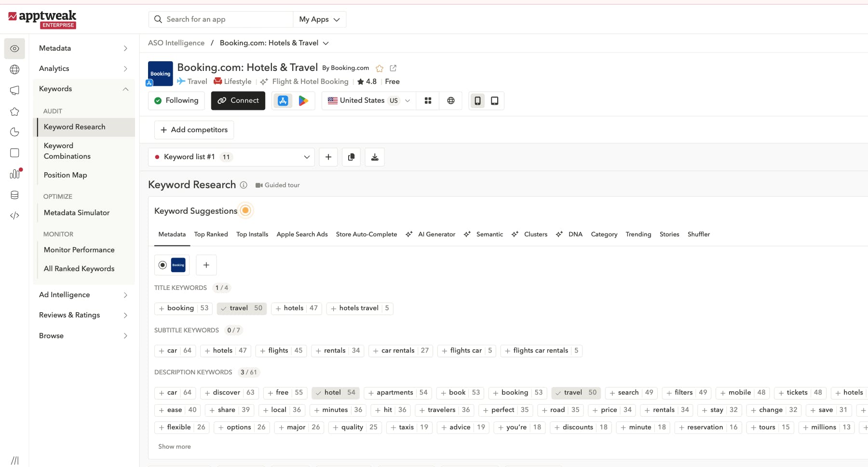Switch device view to tablet
This screenshot has width=868, height=467.
[494, 101]
